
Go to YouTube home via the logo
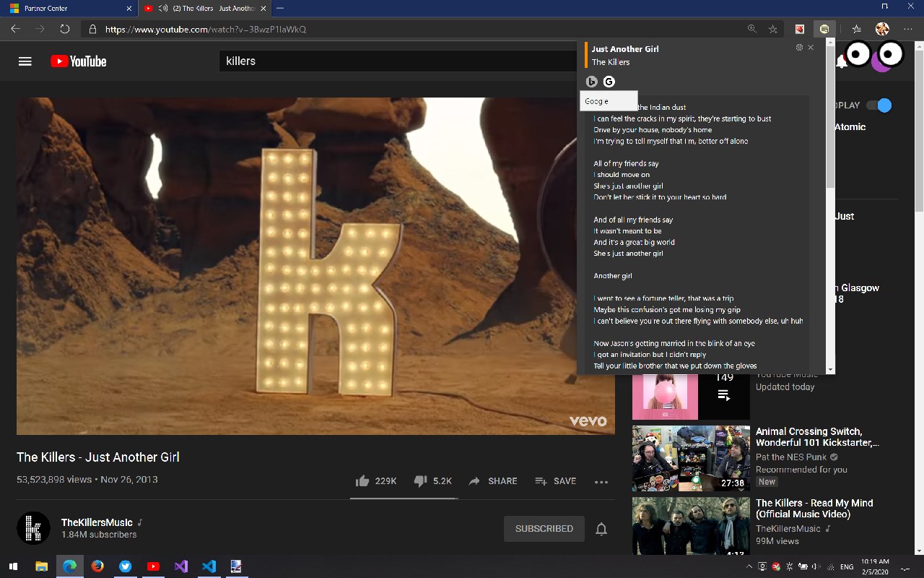click(x=79, y=61)
